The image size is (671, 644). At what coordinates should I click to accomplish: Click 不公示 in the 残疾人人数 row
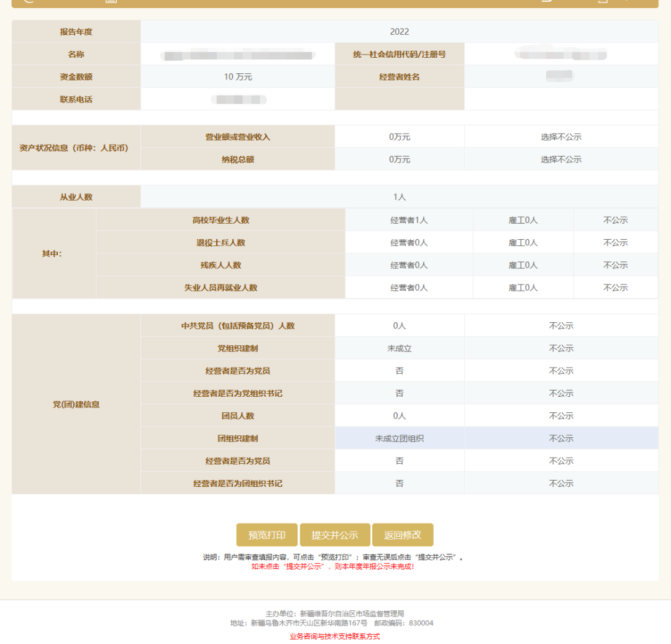615,265
